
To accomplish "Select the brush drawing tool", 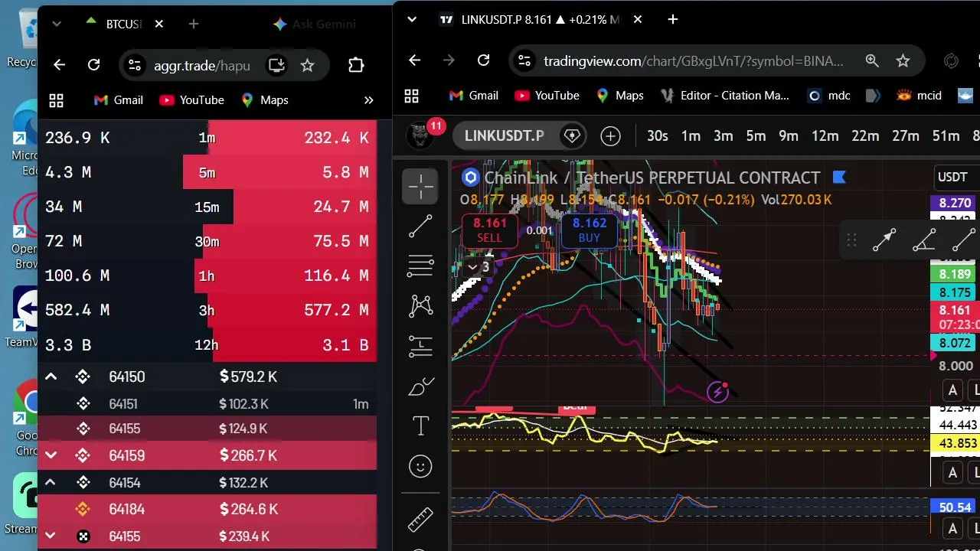I will coord(420,386).
